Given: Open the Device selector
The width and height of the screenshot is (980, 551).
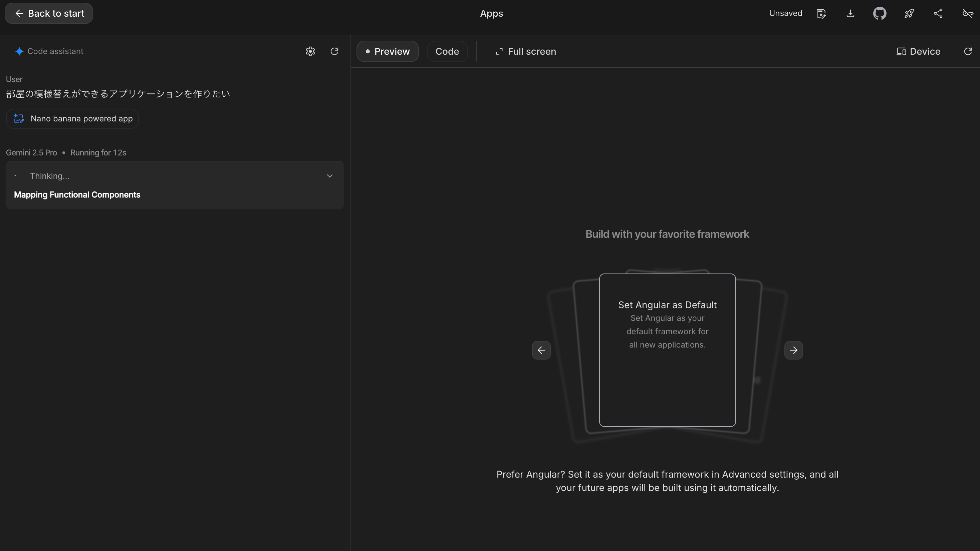Looking at the screenshot, I should point(918,51).
